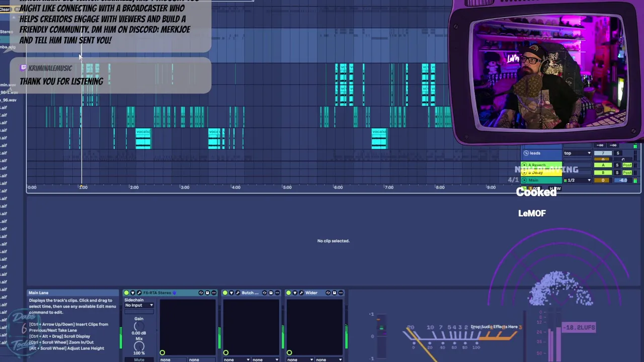644x362 pixels.
Task: Click the No clip selected text
Action: click(333, 241)
